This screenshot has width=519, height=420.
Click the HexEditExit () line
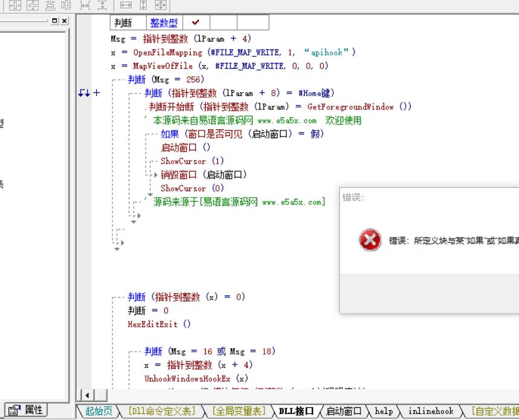pos(159,324)
